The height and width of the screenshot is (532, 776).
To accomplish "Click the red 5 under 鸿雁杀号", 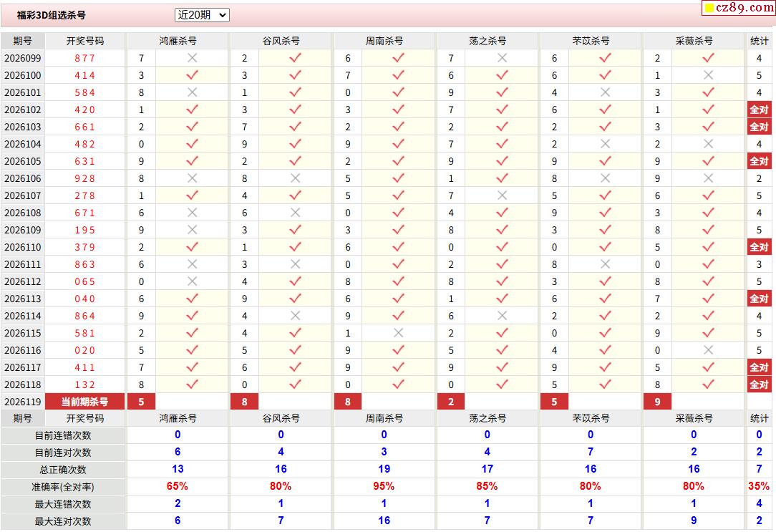I will (x=141, y=402).
